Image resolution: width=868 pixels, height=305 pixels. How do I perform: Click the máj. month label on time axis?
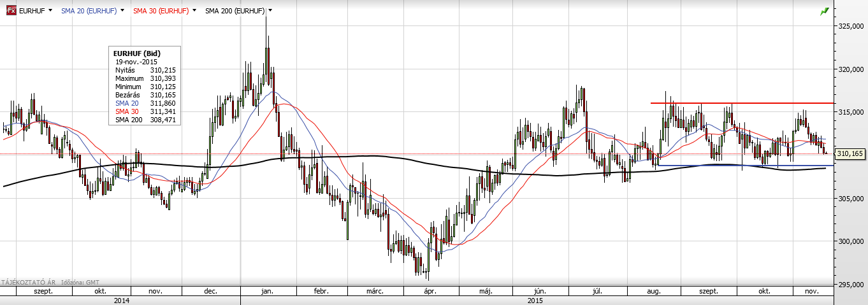pyautogui.click(x=486, y=290)
